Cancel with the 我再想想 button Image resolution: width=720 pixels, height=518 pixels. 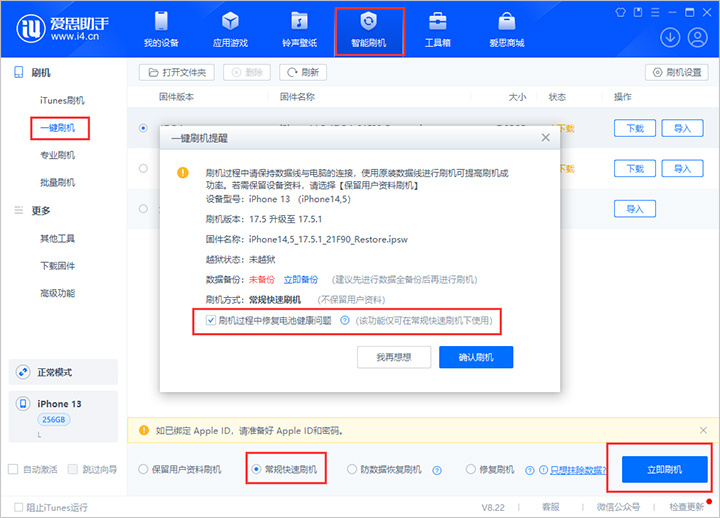[394, 357]
